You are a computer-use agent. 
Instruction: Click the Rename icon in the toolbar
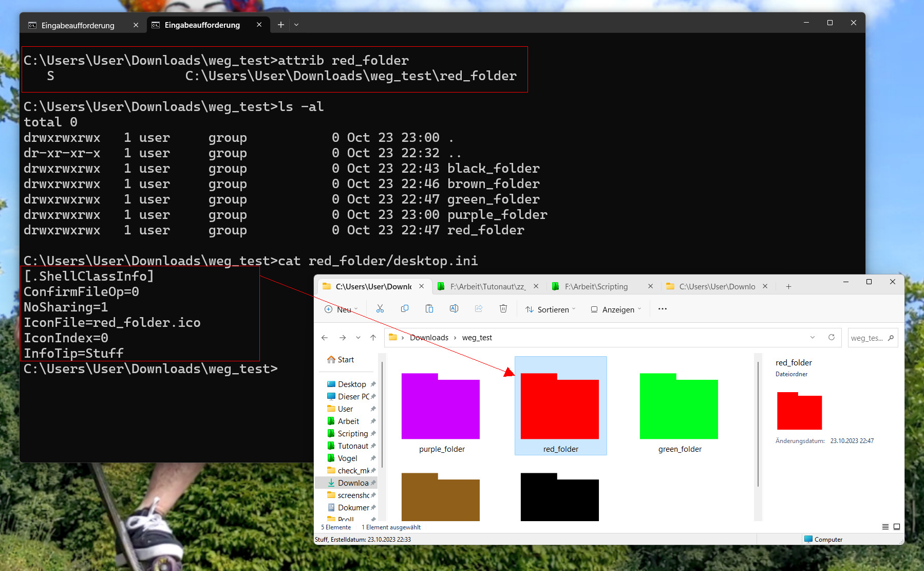coord(454,309)
